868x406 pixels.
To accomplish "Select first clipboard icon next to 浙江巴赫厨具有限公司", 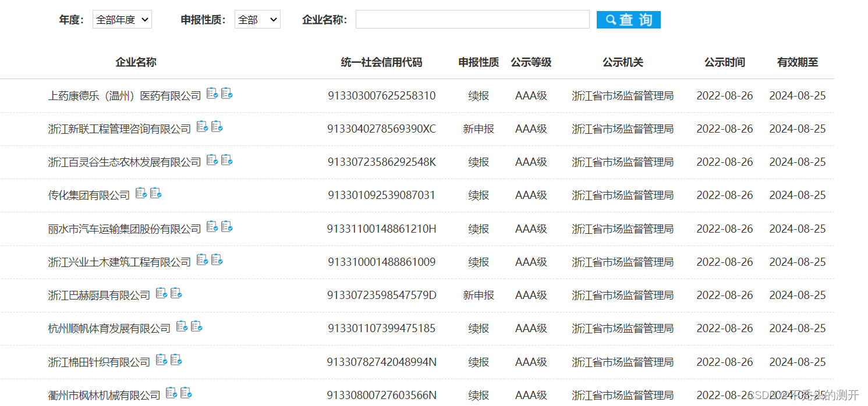I will (x=161, y=293).
